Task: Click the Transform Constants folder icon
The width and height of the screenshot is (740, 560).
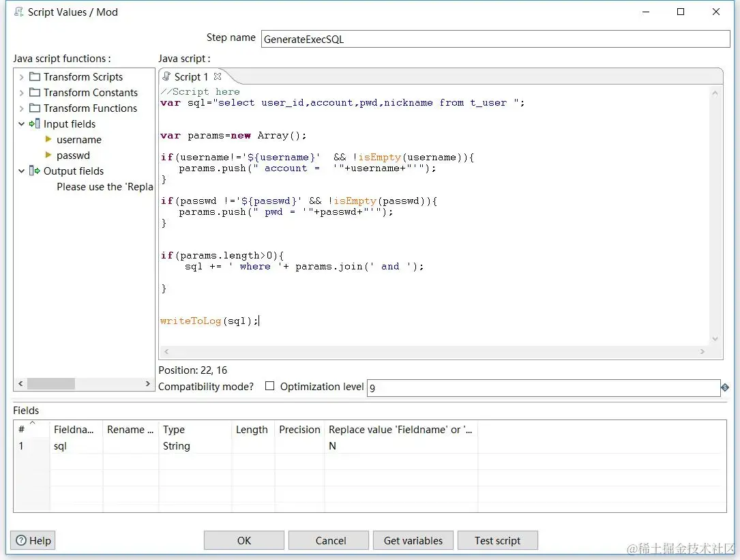Action: [35, 92]
